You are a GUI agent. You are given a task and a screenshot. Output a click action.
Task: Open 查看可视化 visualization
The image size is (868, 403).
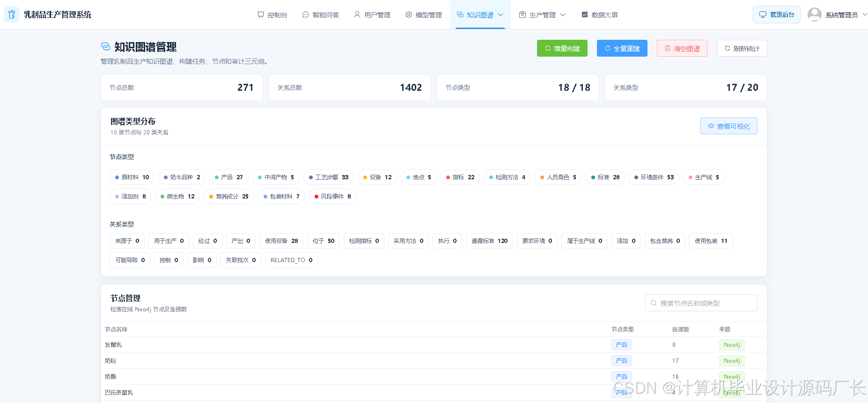click(729, 126)
